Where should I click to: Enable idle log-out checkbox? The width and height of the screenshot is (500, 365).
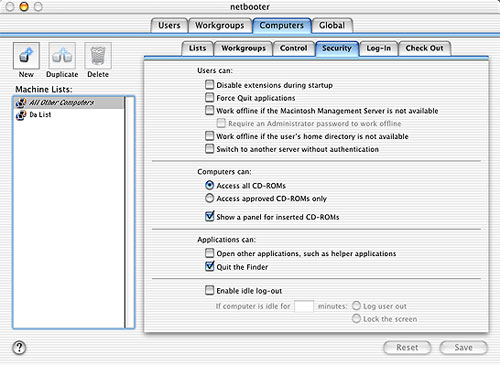pos(209,290)
